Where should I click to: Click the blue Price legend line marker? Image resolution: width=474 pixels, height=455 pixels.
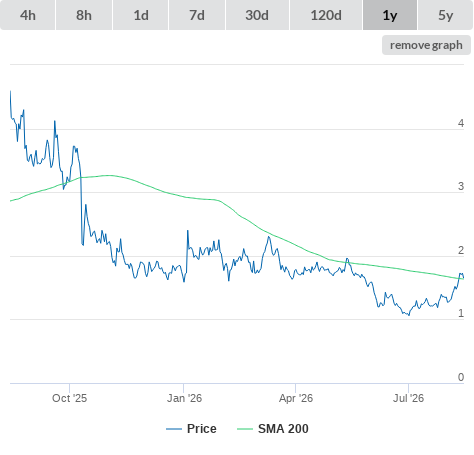pyautogui.click(x=174, y=429)
